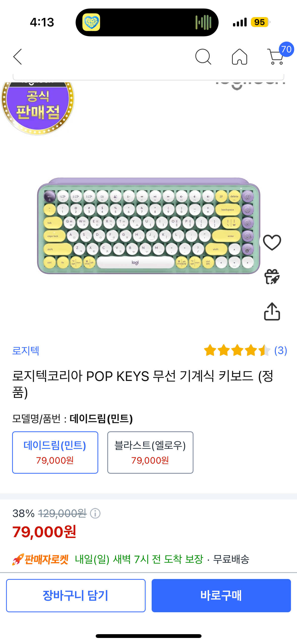Go to home via house icon
Viewport: 297px width, 644px height.
click(239, 57)
